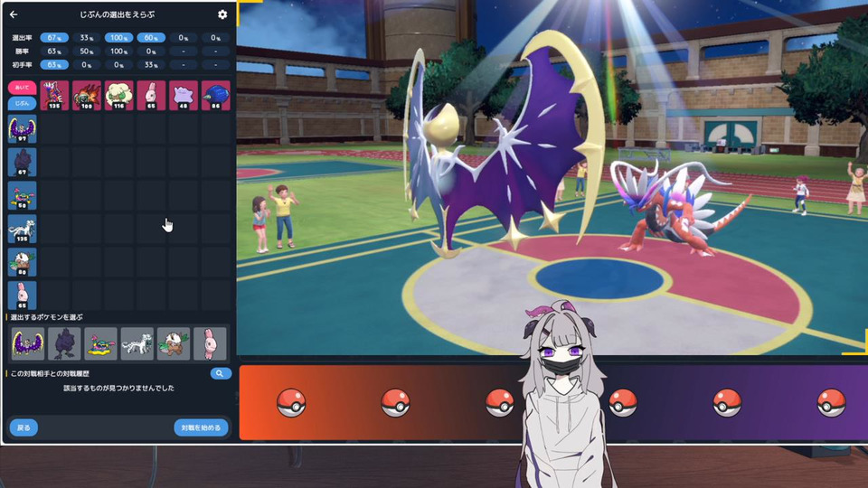Click grid cell for Lunala row, Ditto column
Viewport: 868px width, 488px height.
(x=184, y=129)
